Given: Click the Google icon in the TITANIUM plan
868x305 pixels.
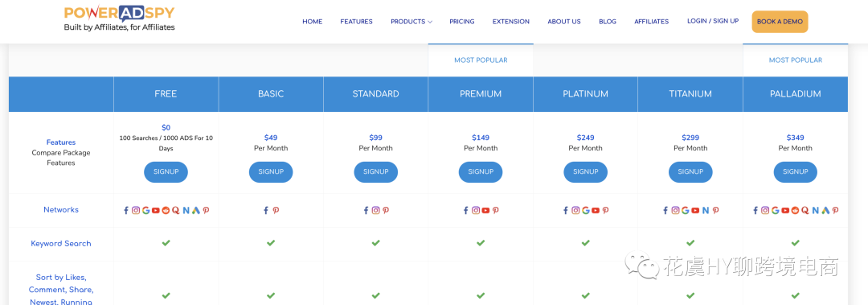Looking at the screenshot, I should click(x=686, y=210).
